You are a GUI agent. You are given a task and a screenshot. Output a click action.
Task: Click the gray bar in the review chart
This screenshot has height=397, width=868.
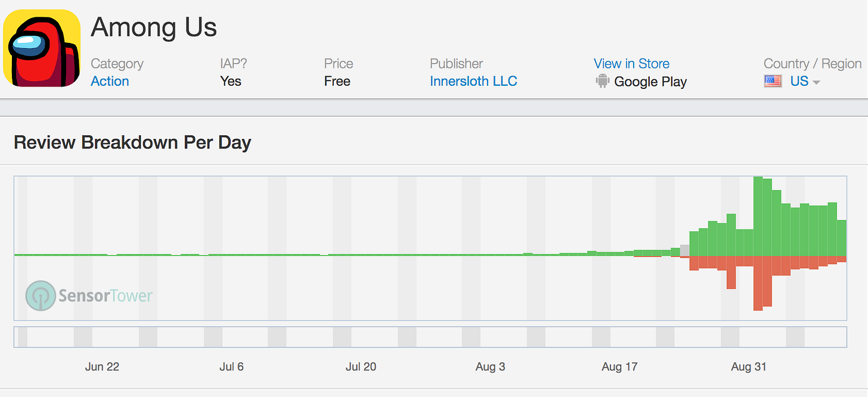(x=684, y=250)
